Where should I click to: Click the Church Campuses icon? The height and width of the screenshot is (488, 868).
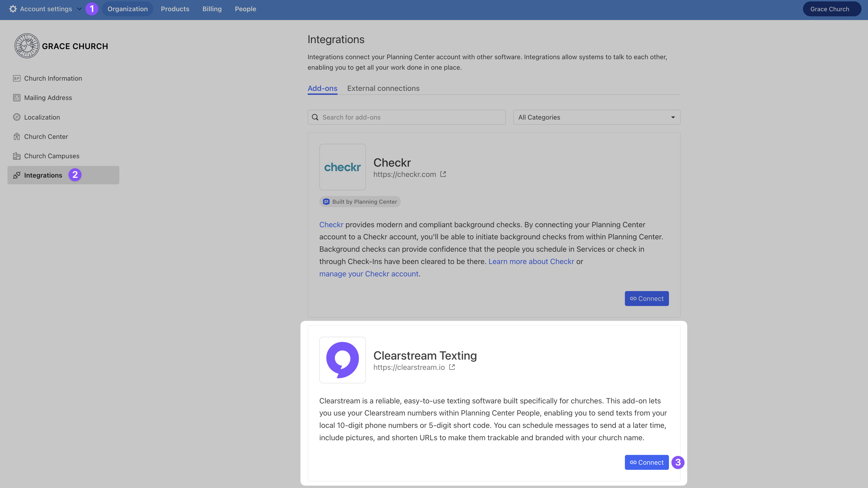[x=17, y=156]
